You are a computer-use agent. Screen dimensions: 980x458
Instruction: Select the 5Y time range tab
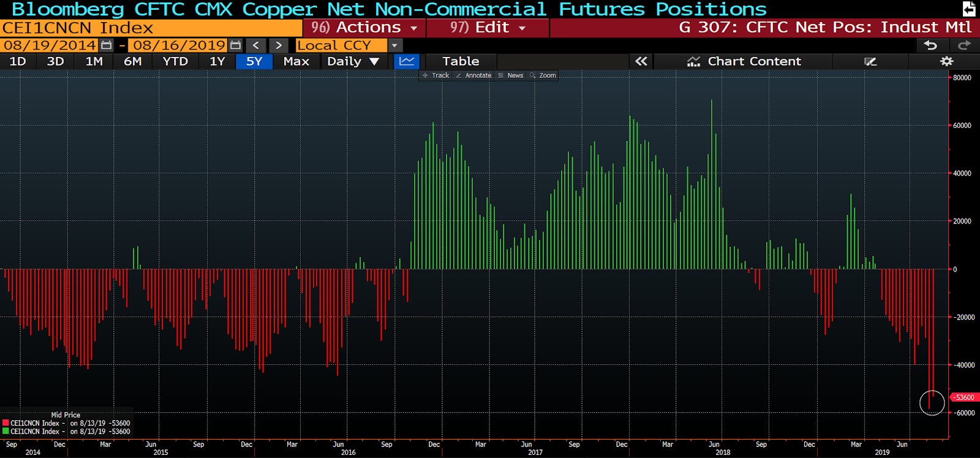[254, 61]
